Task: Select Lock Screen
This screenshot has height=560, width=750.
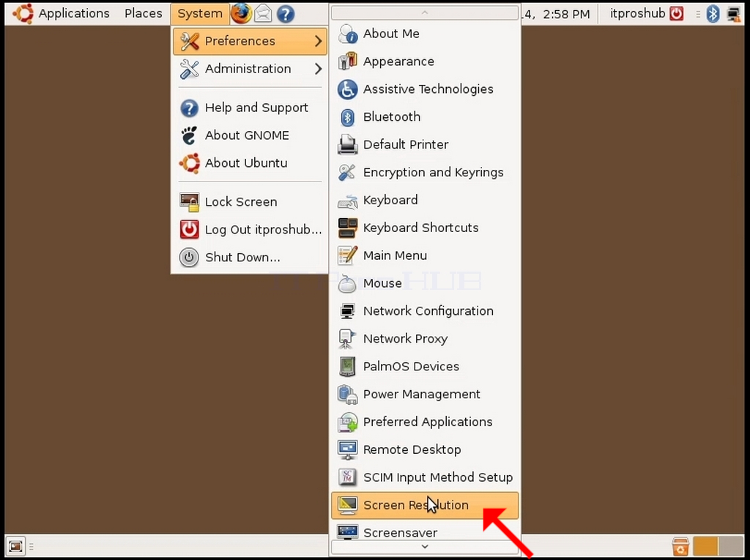Action: (x=250, y=202)
